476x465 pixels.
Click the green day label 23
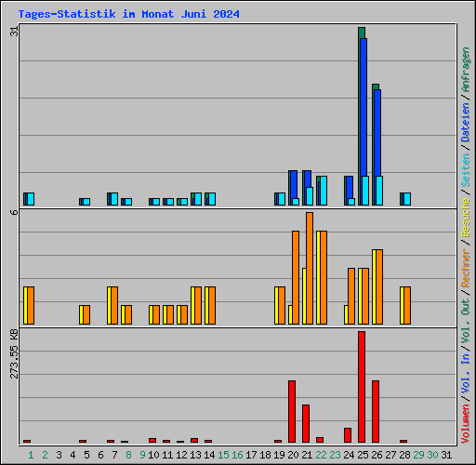click(x=335, y=455)
